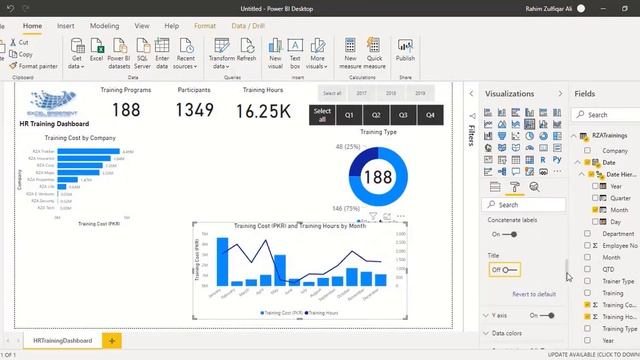
Task: Check the Company field checkbox
Action: (587, 151)
